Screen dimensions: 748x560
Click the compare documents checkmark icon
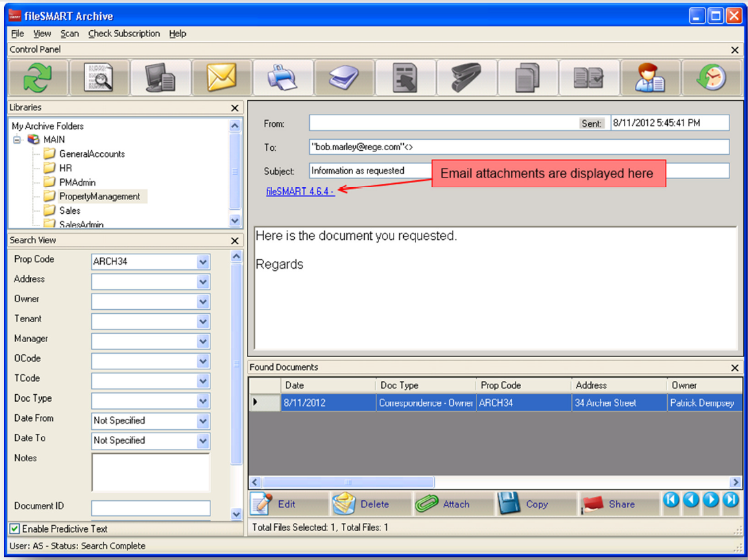coord(588,77)
